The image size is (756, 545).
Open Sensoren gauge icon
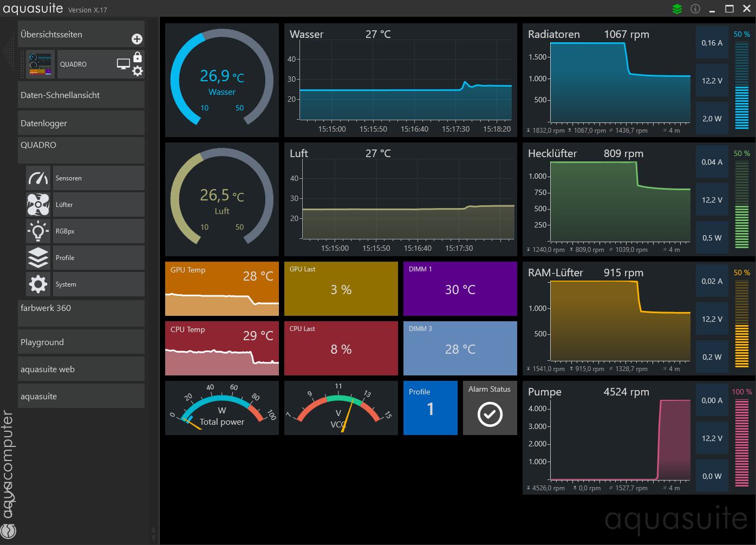coord(38,178)
